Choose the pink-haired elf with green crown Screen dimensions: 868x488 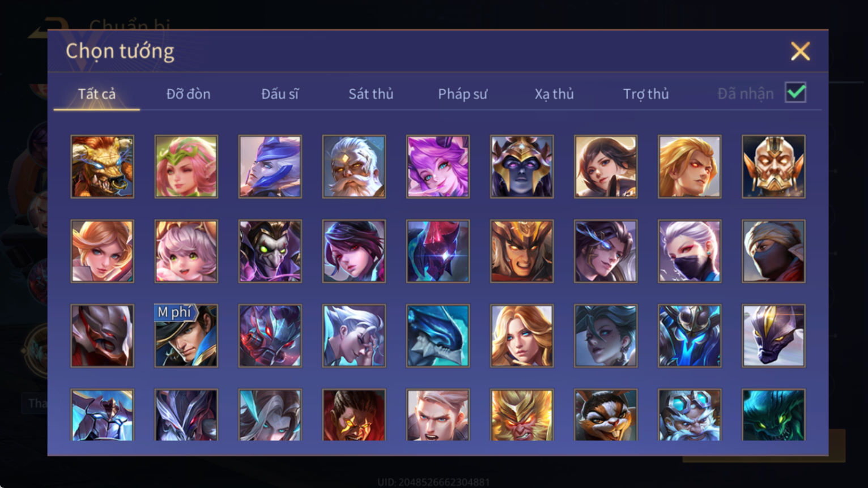click(x=186, y=166)
